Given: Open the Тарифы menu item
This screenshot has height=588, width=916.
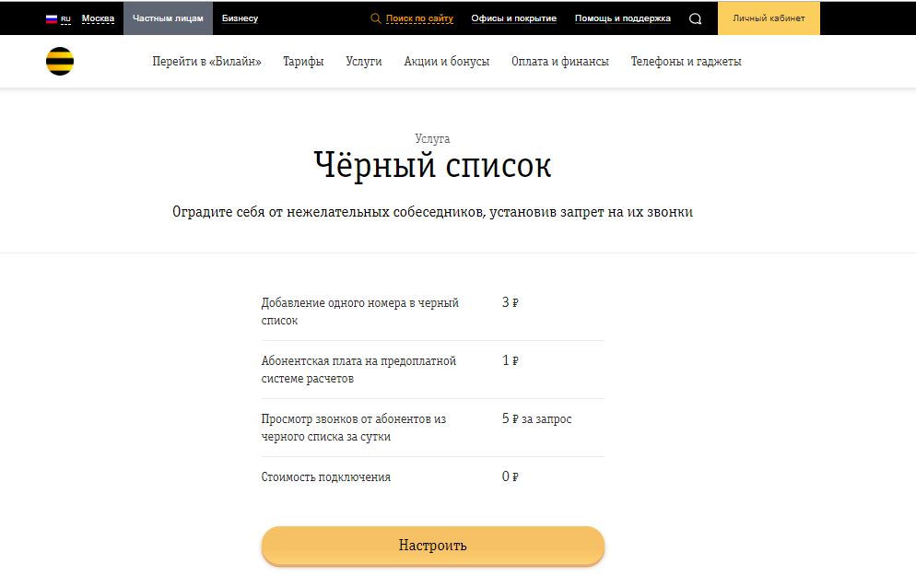Looking at the screenshot, I should click(303, 62).
